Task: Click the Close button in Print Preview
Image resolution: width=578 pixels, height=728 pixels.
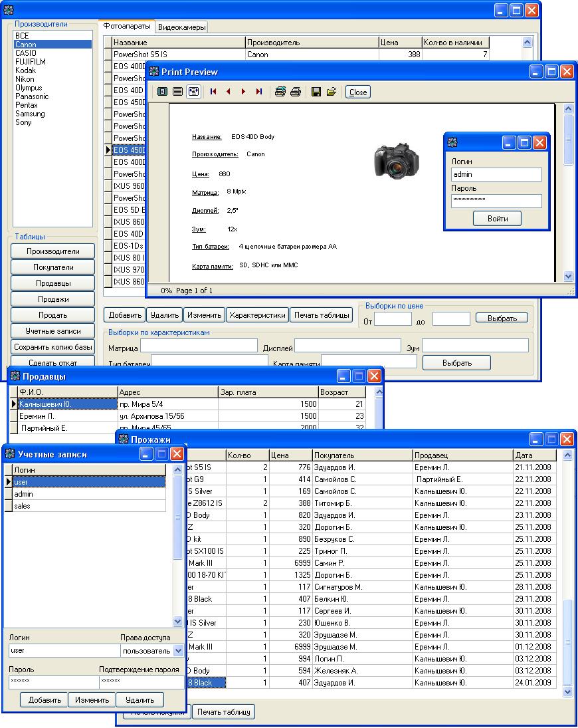Action: pyautogui.click(x=357, y=92)
